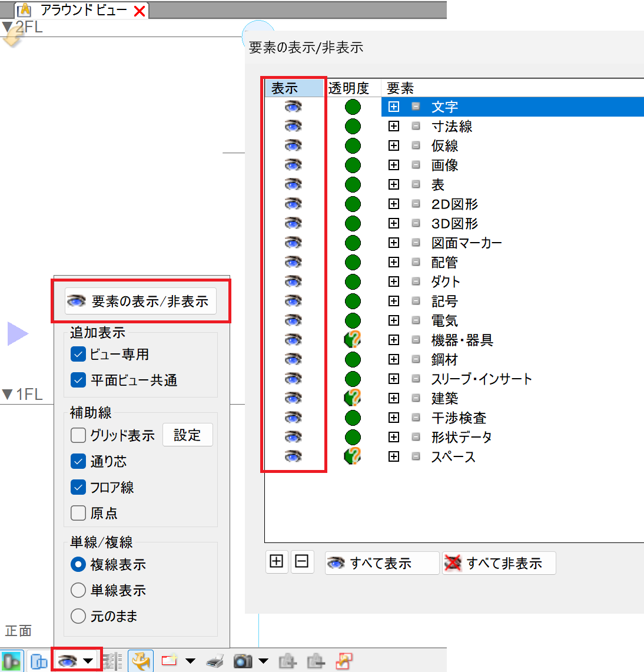This screenshot has height=672, width=644.
Task: Click the camera icon in bottom toolbar
Action: pos(243,661)
